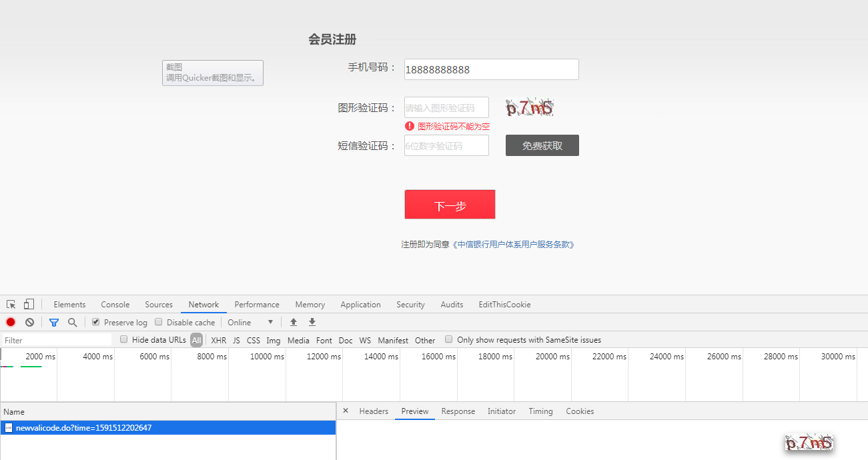This screenshot has height=460, width=868.
Task: Open the 中信银行用户体系用户服务条款 link
Action: (513, 245)
